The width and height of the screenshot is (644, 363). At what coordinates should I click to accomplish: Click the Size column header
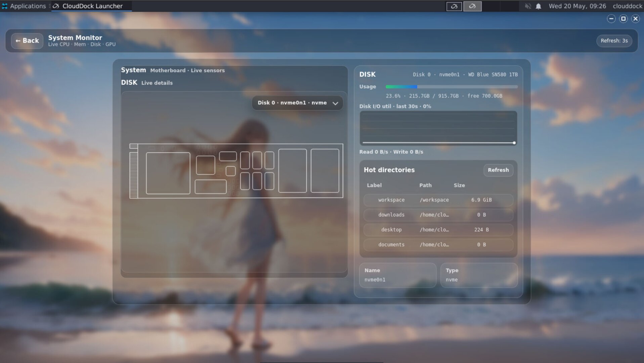[459, 185]
